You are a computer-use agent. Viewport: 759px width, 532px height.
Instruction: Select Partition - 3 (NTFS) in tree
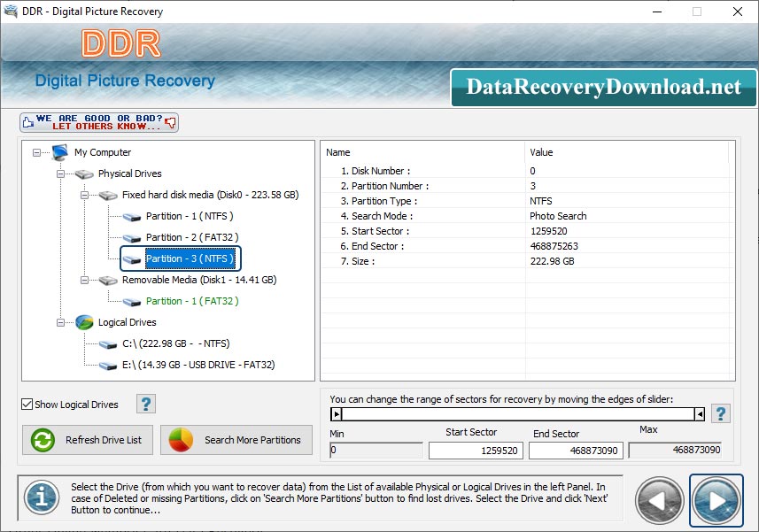190,258
